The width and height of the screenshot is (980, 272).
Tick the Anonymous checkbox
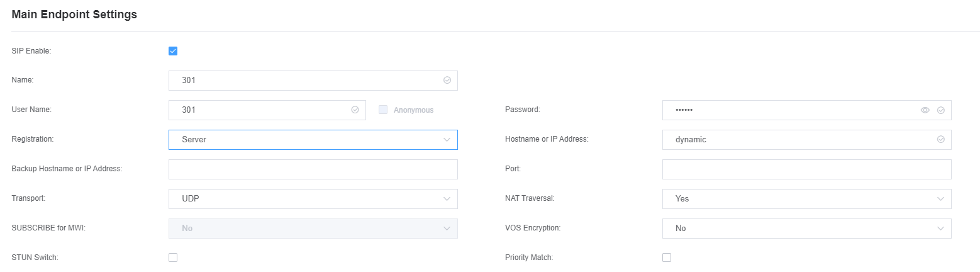pyautogui.click(x=383, y=110)
